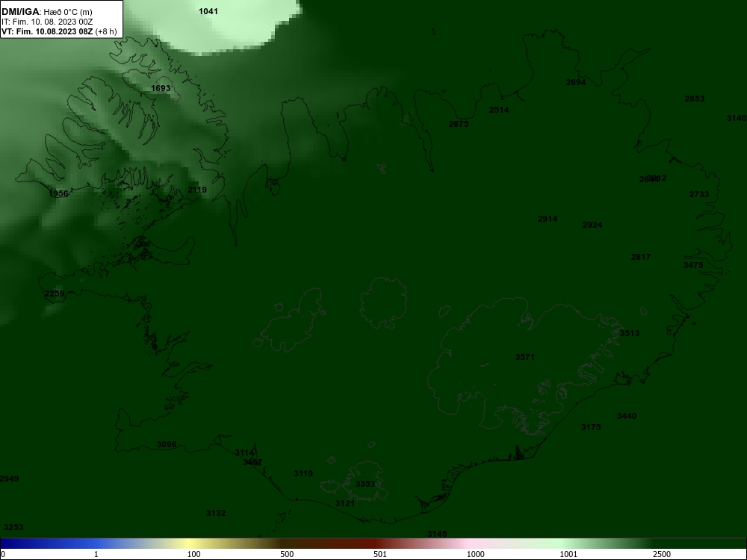The width and height of the screenshot is (747, 560).
Task: Click the 3175 offshore value
Action: click(591, 427)
